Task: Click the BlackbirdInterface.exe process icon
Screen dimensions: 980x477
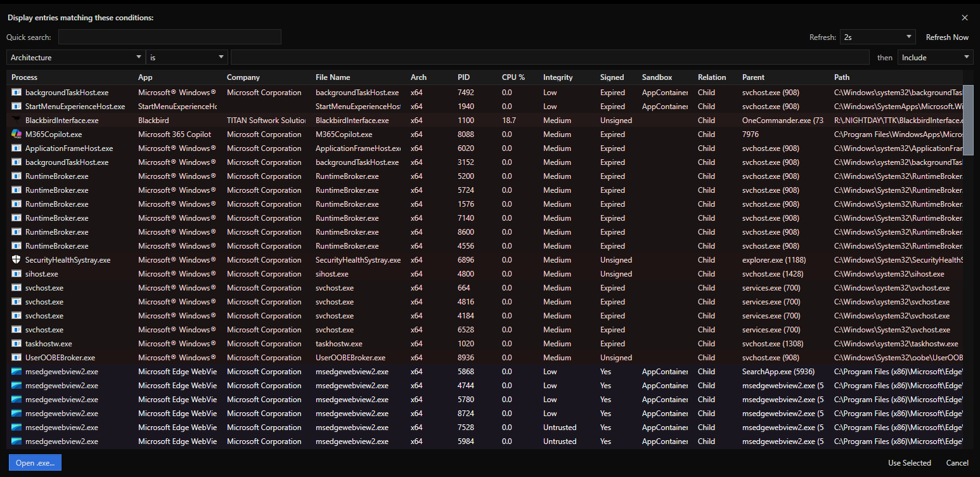Action: [x=16, y=121]
